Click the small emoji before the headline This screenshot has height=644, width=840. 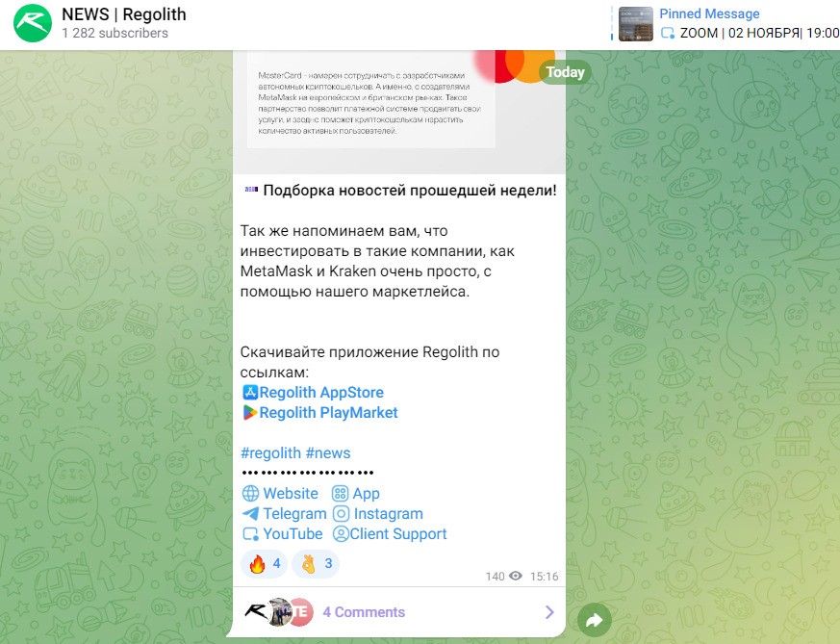click(x=251, y=189)
